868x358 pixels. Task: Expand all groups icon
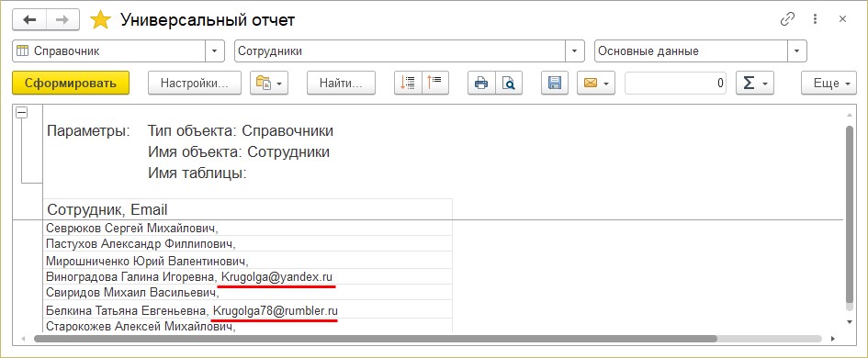tap(408, 83)
